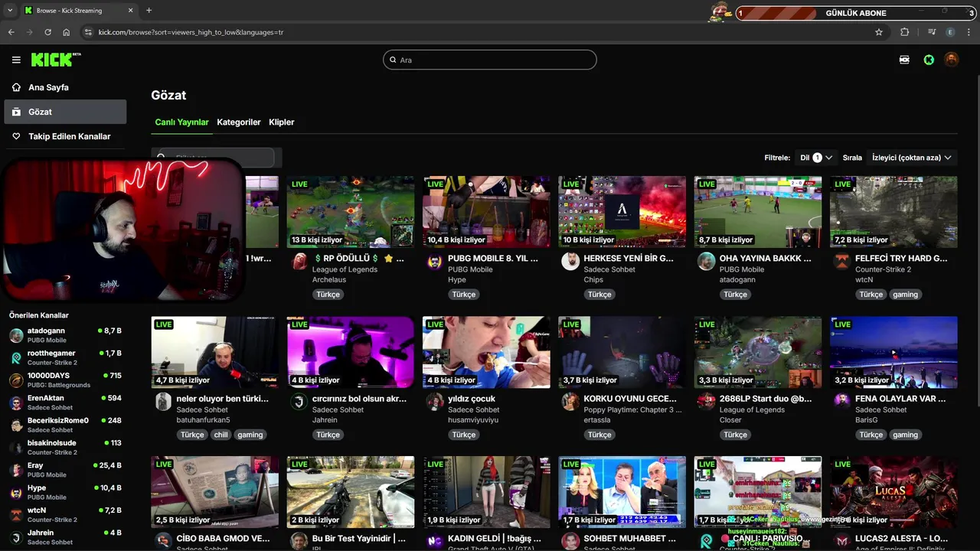Reload the page with browser refresh icon
The image size is (980, 551).
click(47, 32)
